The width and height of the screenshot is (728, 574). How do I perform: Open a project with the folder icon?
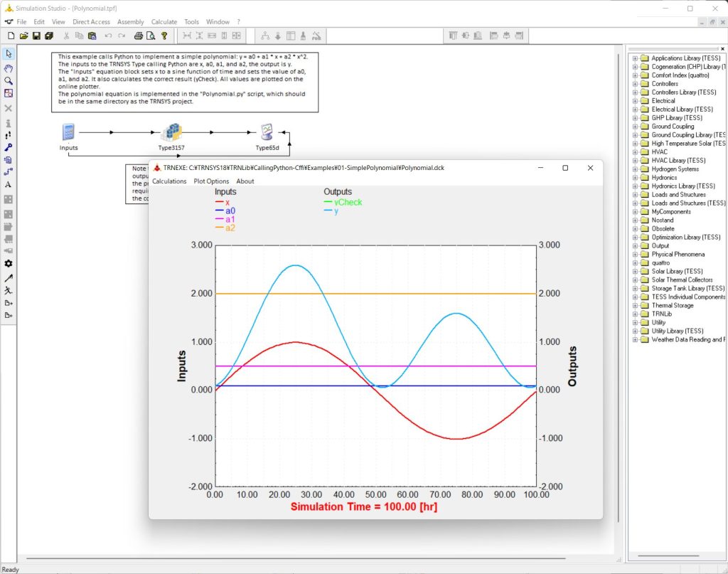(x=23, y=36)
